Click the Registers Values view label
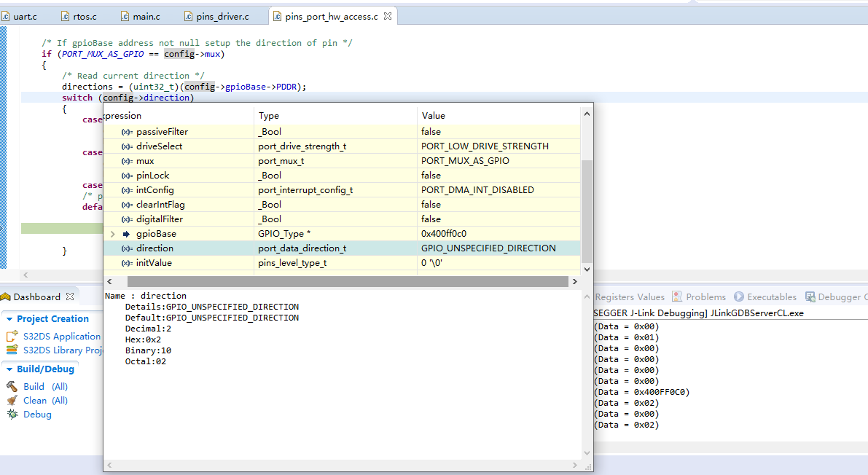 click(631, 297)
